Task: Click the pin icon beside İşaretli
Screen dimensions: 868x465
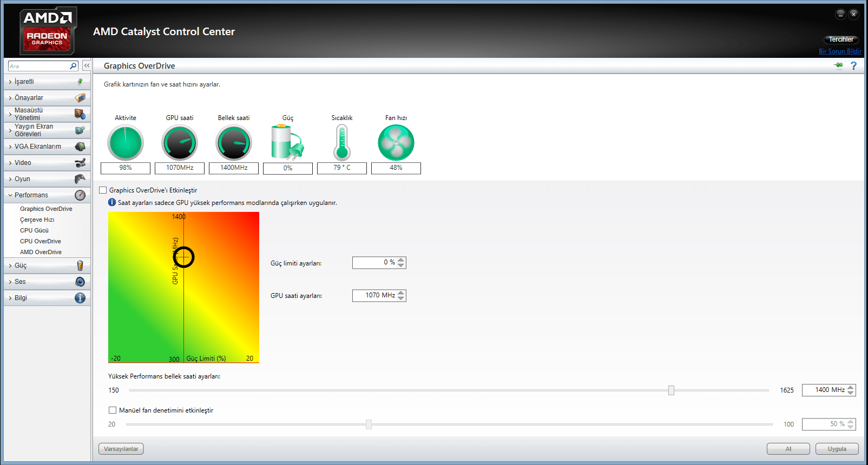Action: click(x=80, y=82)
